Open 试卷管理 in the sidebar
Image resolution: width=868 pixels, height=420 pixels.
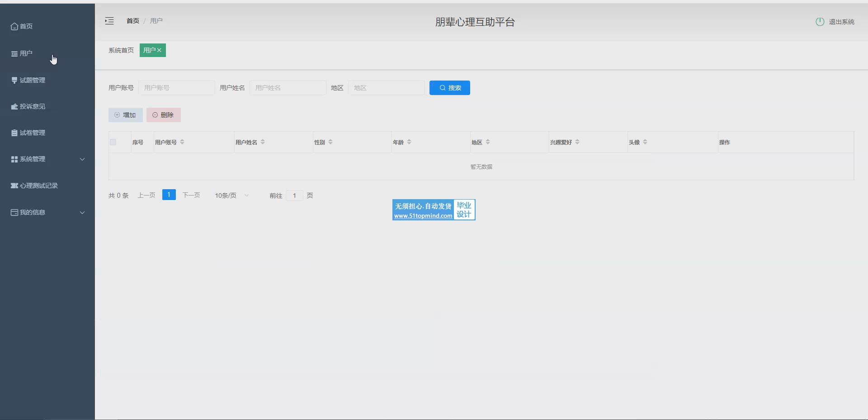47,133
